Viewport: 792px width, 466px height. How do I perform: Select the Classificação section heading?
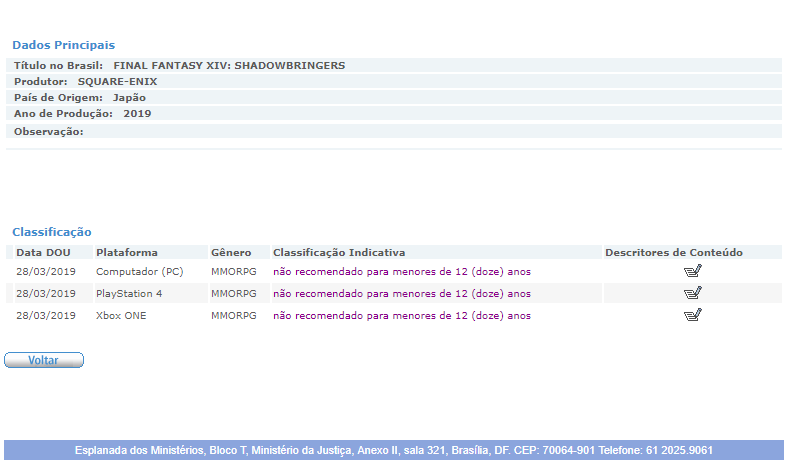point(52,232)
